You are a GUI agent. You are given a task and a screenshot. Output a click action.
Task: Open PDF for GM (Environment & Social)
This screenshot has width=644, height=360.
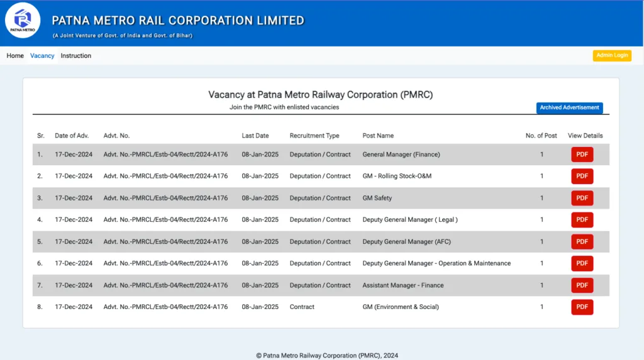[582, 307]
